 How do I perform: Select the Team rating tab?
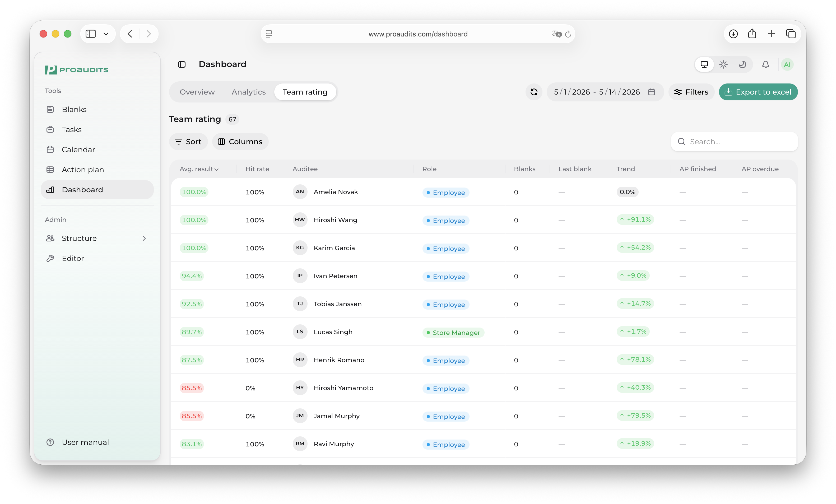305,92
